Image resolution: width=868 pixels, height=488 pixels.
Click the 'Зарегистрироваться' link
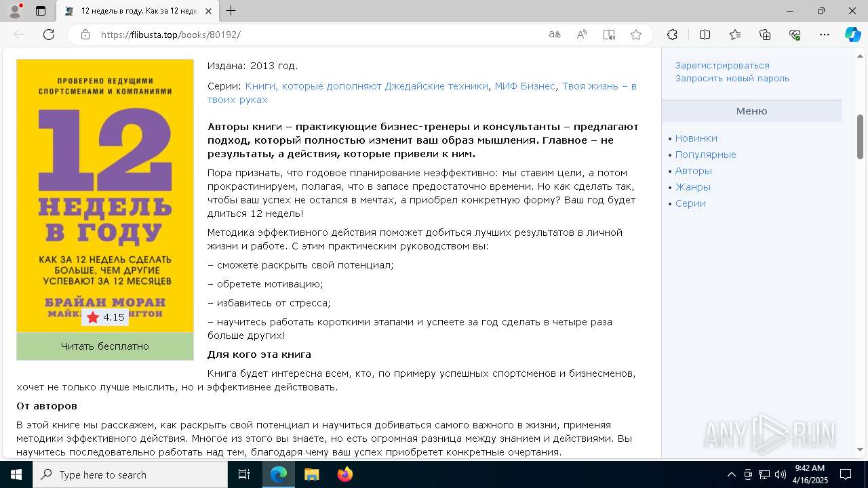(x=722, y=66)
